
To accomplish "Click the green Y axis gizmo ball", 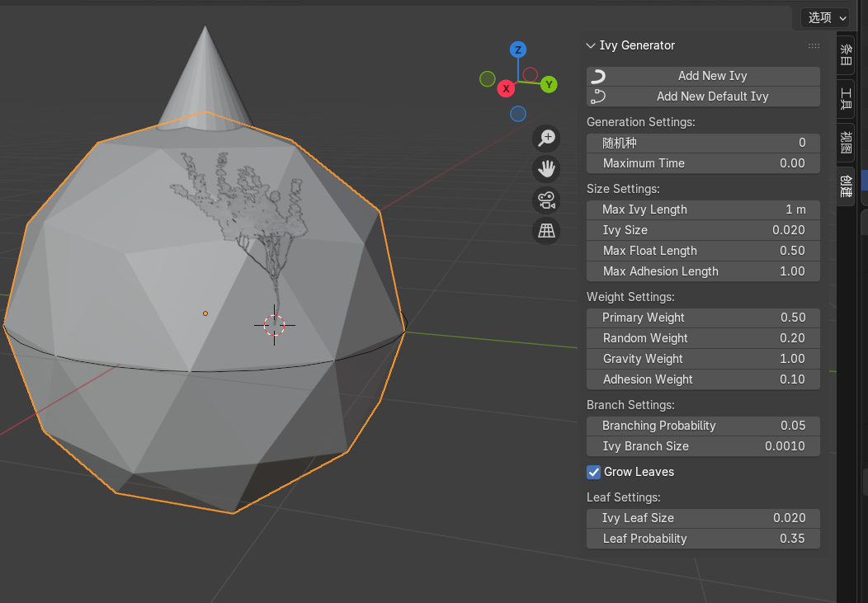I will [549, 85].
